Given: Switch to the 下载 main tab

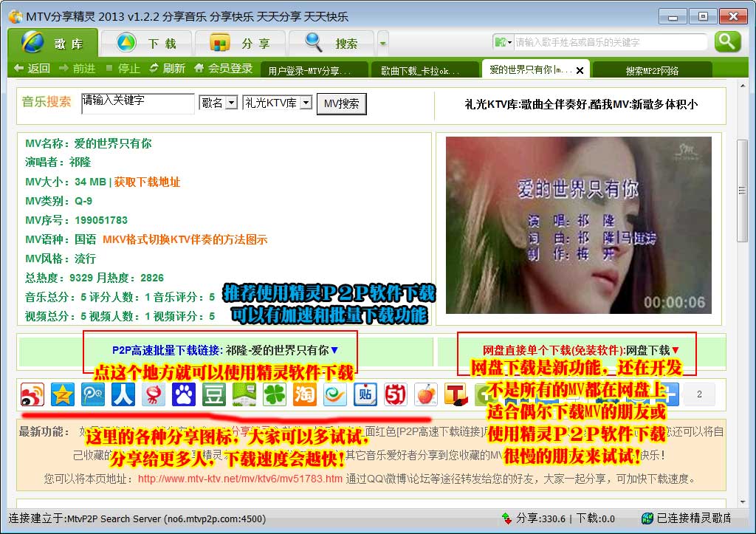Looking at the screenshot, I should [147, 44].
